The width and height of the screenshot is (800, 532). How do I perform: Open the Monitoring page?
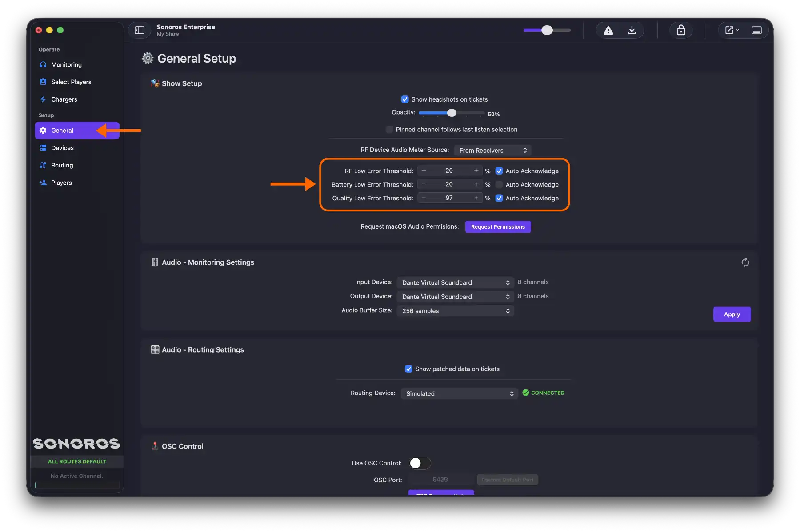[x=77, y=64]
